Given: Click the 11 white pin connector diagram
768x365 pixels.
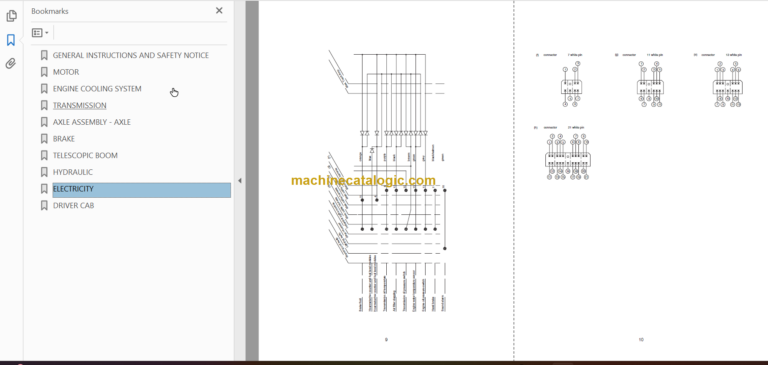Looking at the screenshot, I should click(x=650, y=84).
